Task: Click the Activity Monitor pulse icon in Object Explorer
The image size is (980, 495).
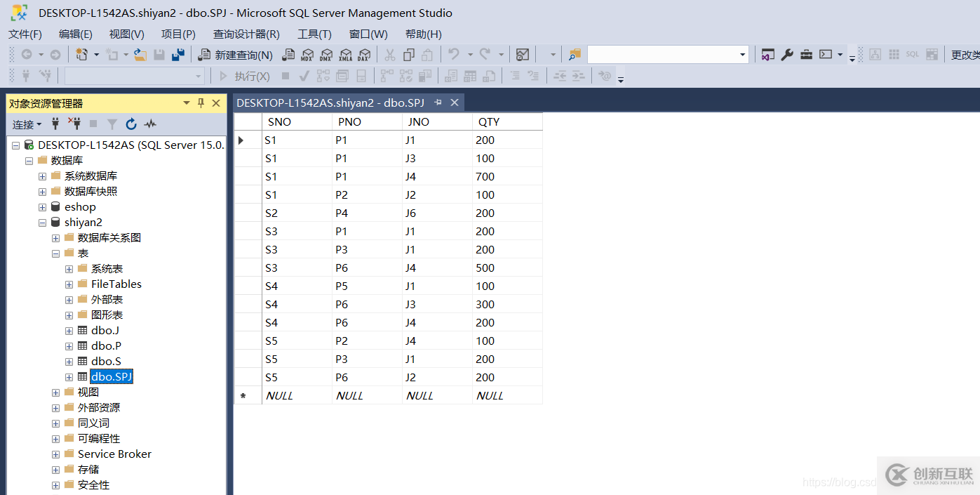Action: click(150, 124)
